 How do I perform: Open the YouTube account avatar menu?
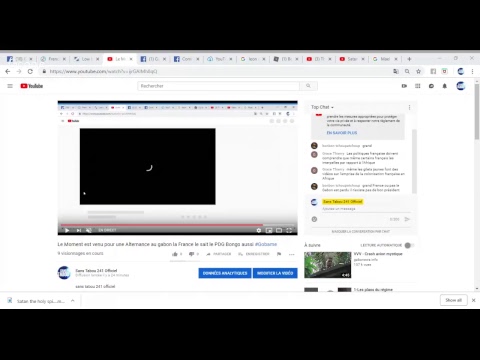click(x=461, y=86)
